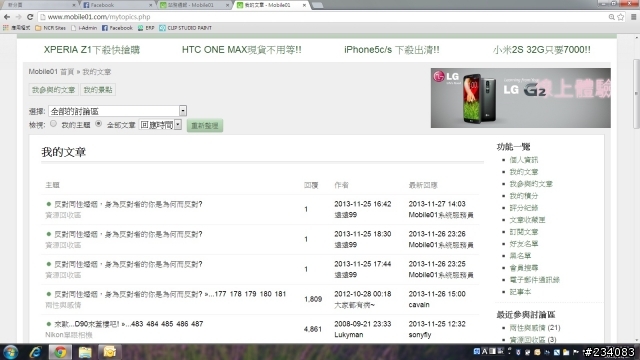Open the 全部的討論區 forum dropdown

coord(118,111)
